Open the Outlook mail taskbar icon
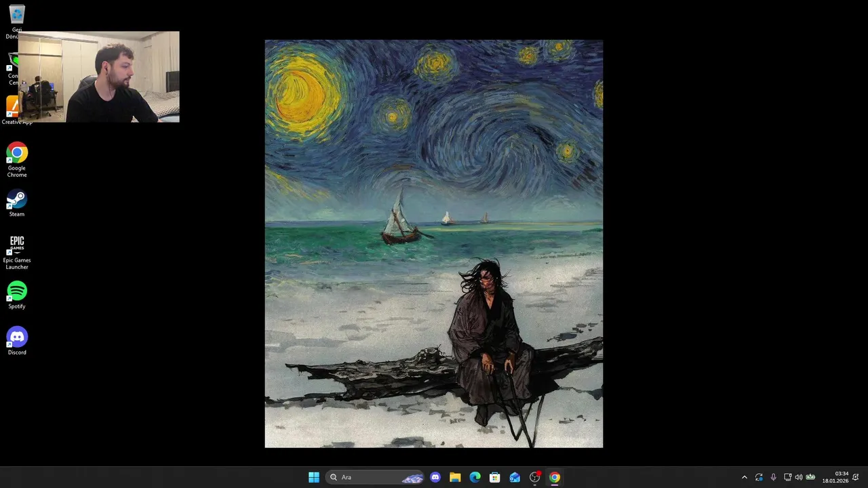This screenshot has width=868, height=488. [x=515, y=477]
